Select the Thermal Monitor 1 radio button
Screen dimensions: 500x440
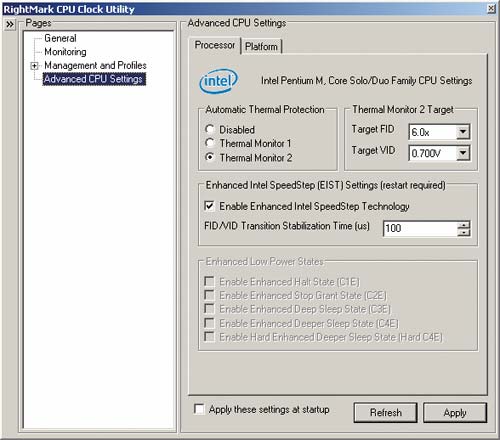210,143
